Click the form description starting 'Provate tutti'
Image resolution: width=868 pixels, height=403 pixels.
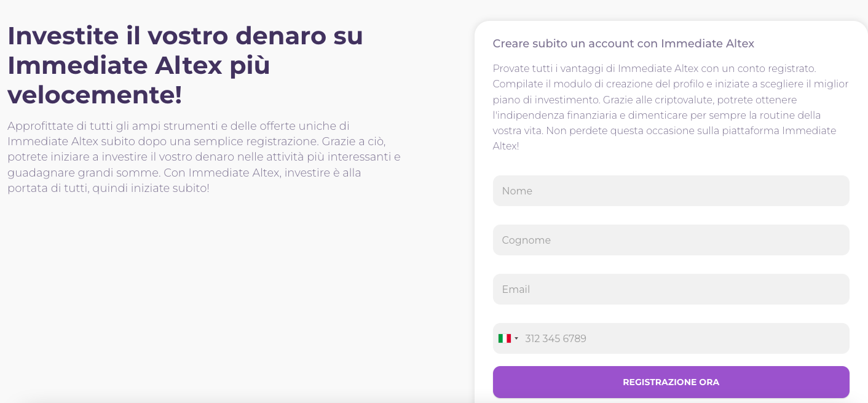670,107
